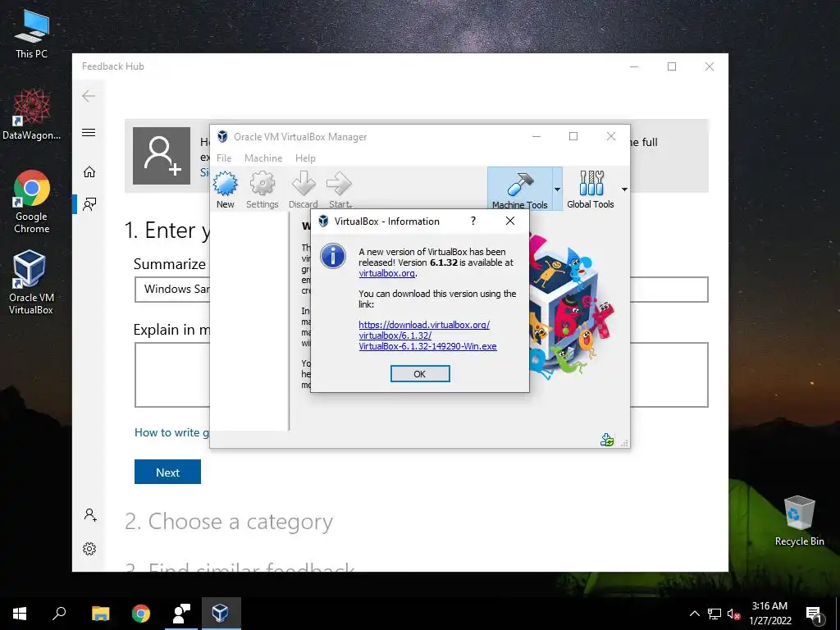This screenshot has width=840, height=630.
Task: Minimize the Feedback Hub window
Action: (634, 66)
